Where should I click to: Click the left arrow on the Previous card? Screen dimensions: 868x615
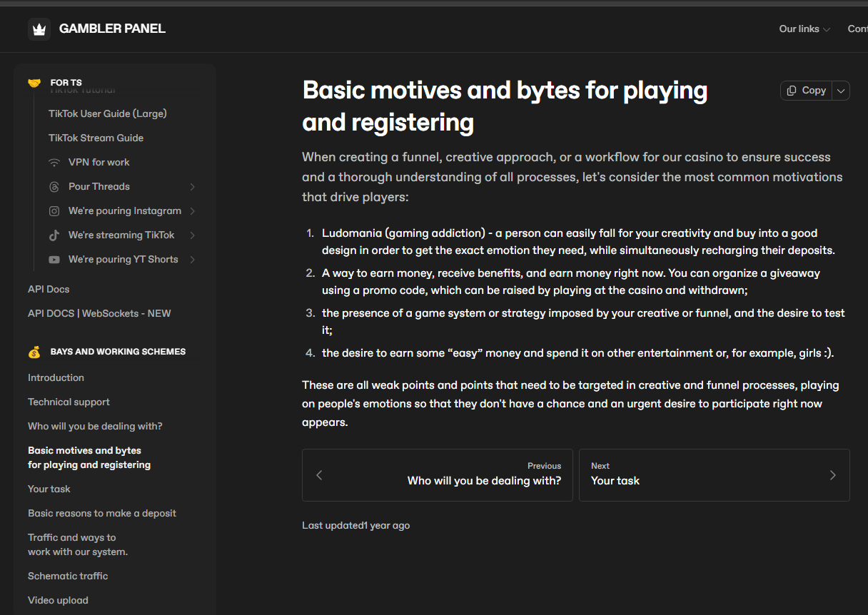[x=319, y=475]
